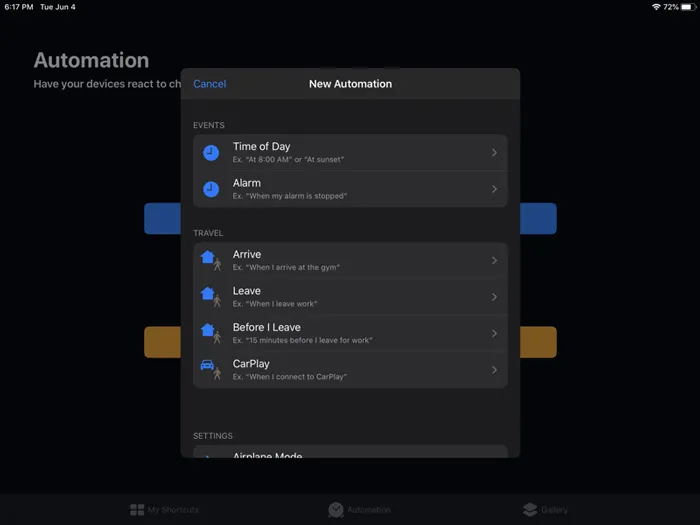Tap the Wi-Fi icon in status bar

656,7
